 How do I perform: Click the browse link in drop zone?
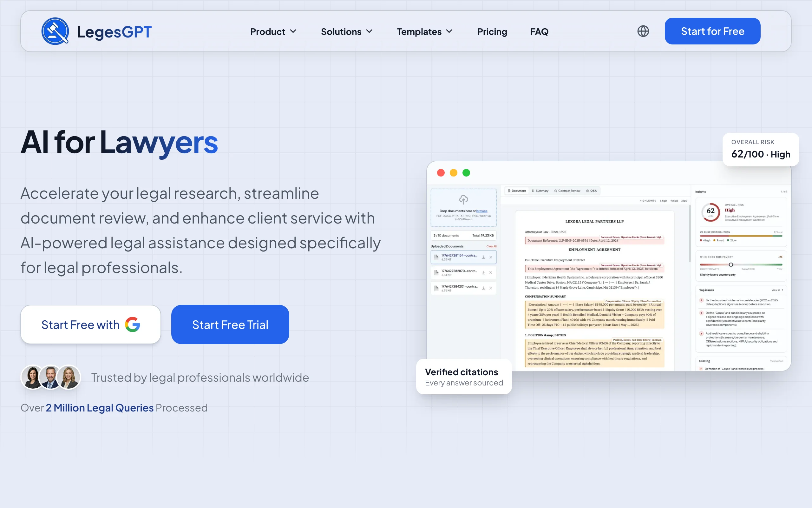tap(481, 211)
